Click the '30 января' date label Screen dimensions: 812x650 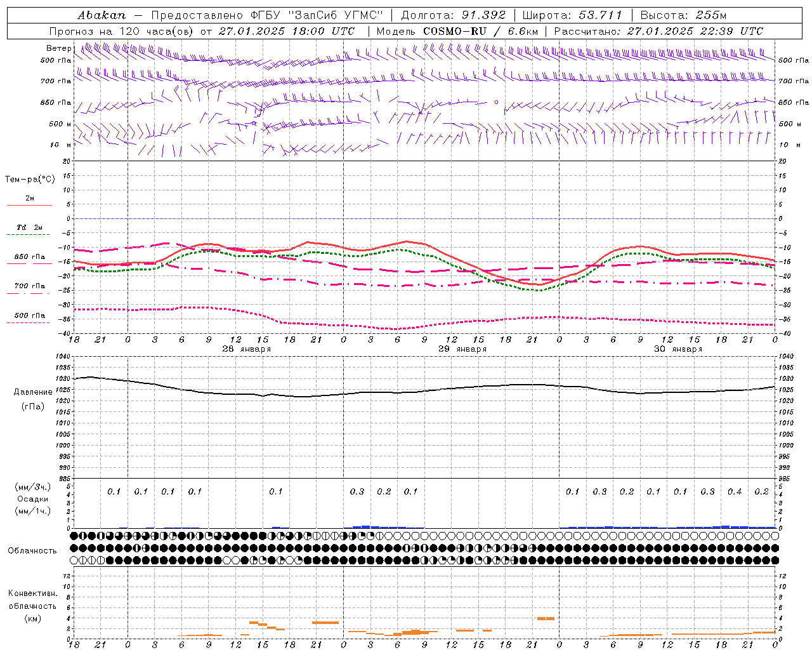[678, 349]
